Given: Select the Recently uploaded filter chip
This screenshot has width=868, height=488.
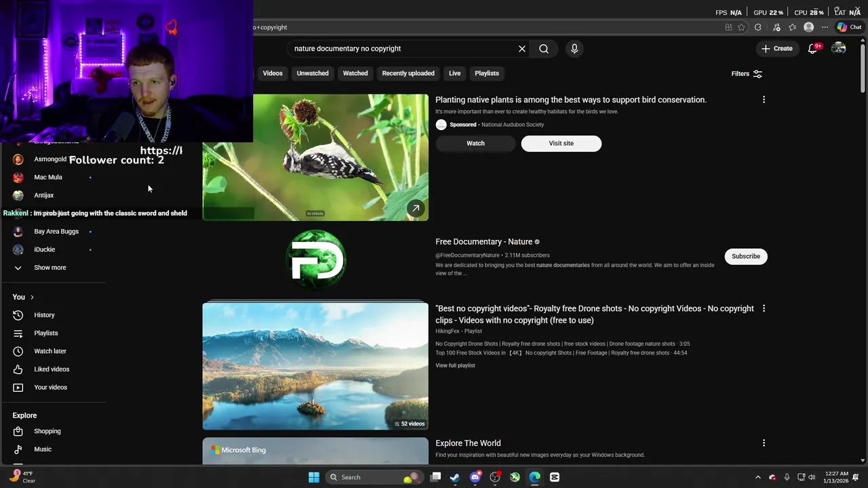Looking at the screenshot, I should 408,73.
